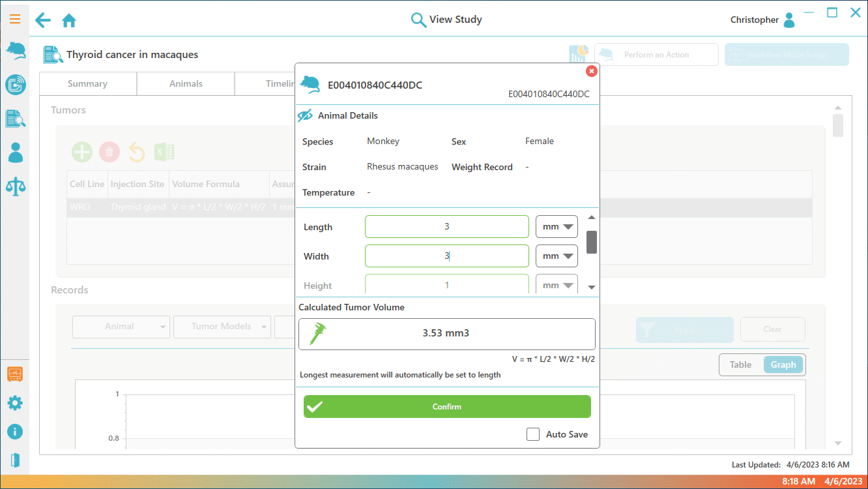
Task: Click the user profile icon in sidebar
Action: click(x=15, y=153)
